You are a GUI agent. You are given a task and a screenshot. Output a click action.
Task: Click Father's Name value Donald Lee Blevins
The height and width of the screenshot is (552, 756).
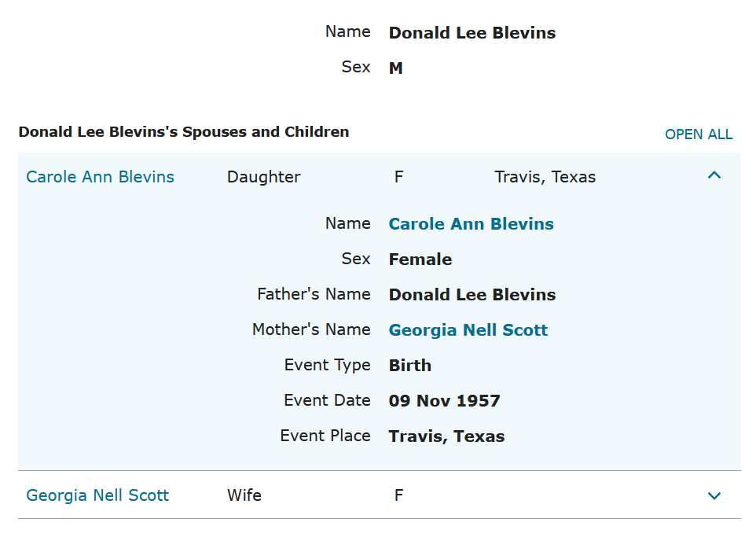(x=472, y=295)
